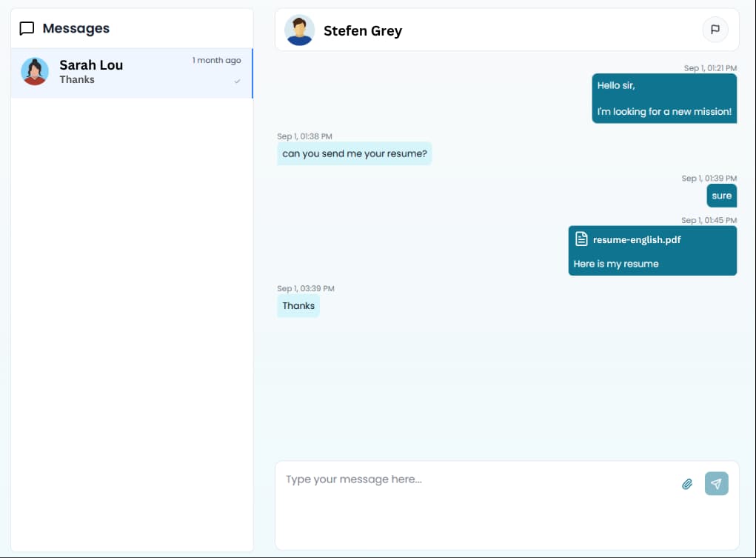756x558 pixels.
Task: Click the paperclip attachment icon
Action: pyautogui.click(x=686, y=483)
